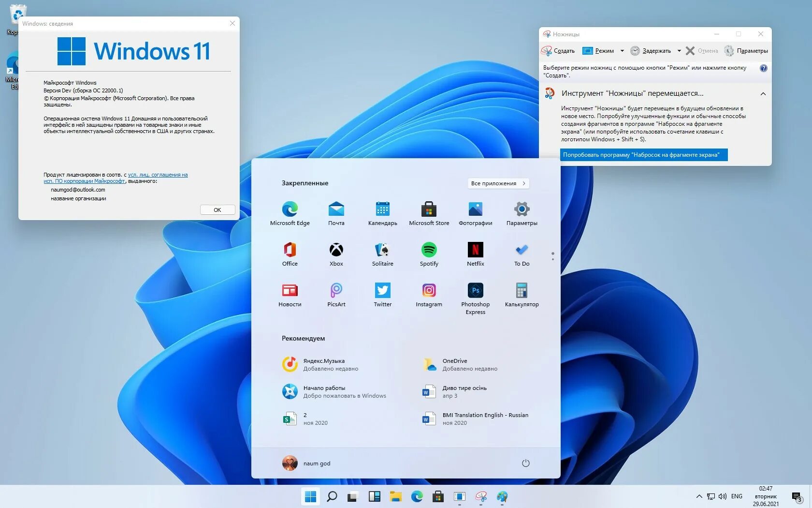Click Задержать in Ножницы toolbar

pos(651,51)
